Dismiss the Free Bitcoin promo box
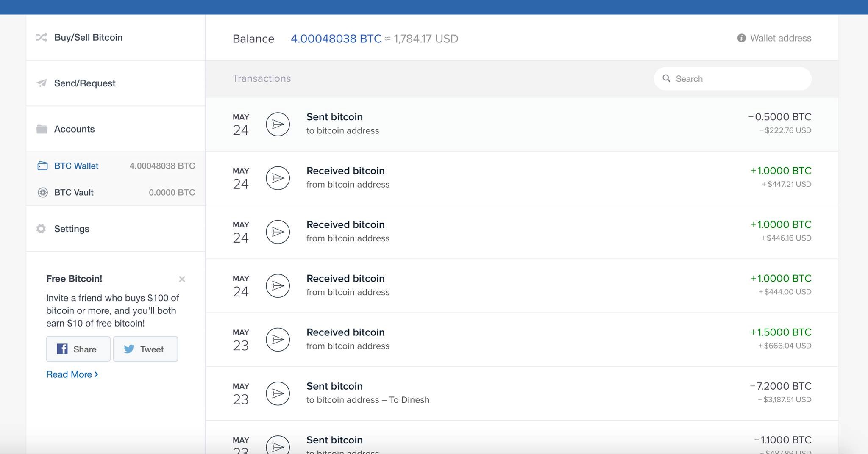 182,279
